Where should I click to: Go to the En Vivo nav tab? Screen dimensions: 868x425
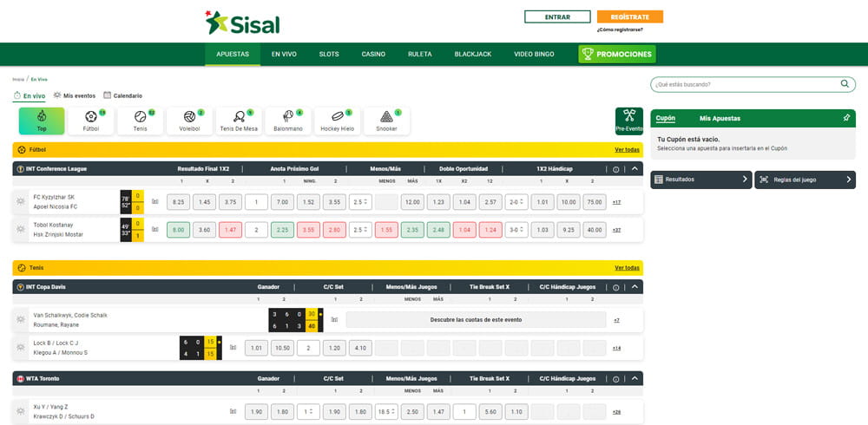284,55
